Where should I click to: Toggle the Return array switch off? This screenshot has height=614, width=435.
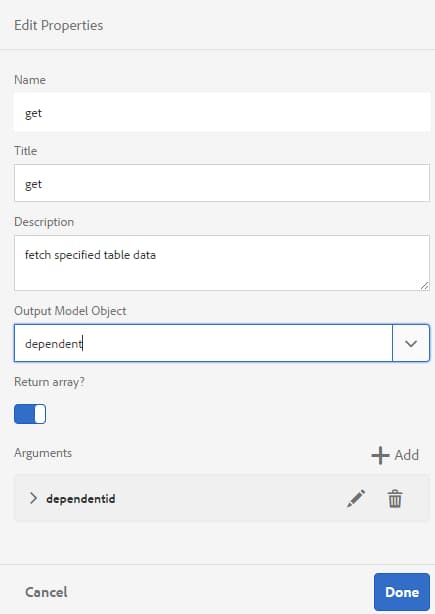[x=30, y=414]
